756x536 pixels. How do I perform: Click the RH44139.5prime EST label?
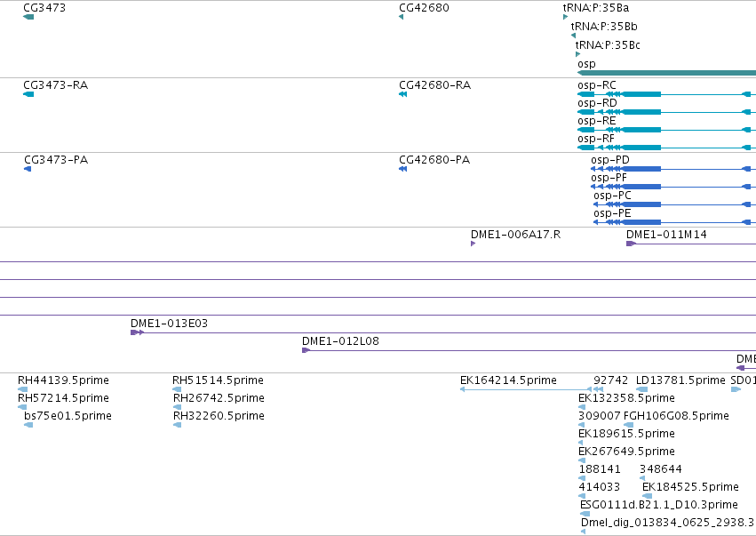[63, 380]
